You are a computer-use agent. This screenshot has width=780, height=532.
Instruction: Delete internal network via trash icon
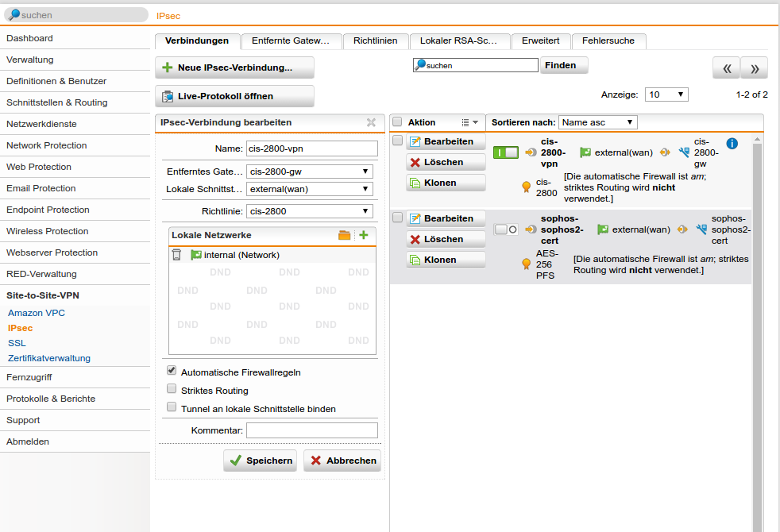(176, 255)
